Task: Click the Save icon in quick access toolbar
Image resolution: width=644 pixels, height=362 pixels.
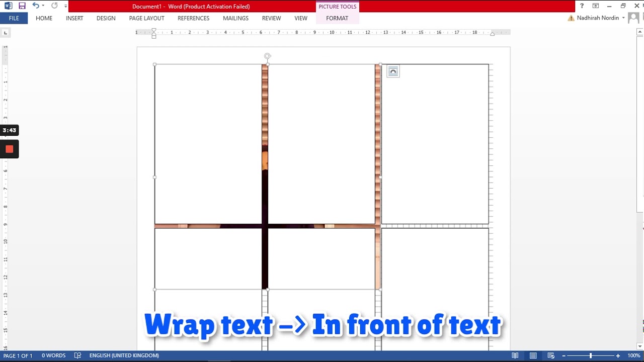Action: pyautogui.click(x=22, y=6)
